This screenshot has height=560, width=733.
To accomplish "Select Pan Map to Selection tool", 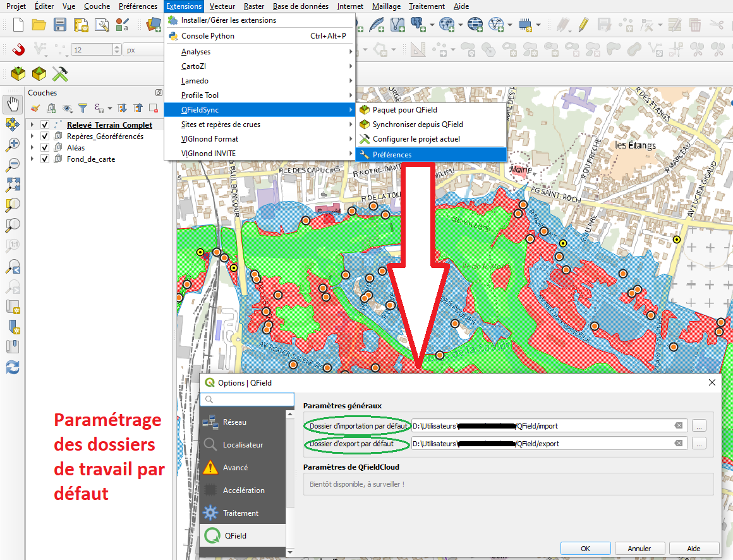I will (x=13, y=124).
